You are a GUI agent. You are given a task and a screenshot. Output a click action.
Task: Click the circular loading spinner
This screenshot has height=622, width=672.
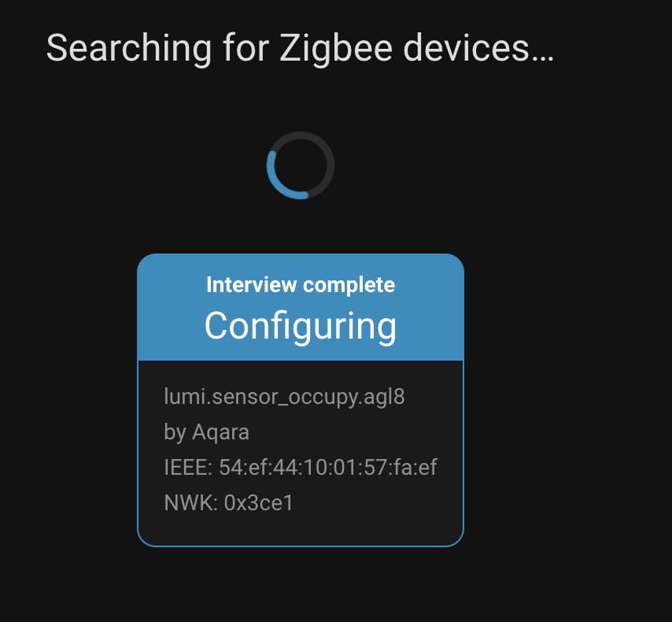click(x=301, y=165)
